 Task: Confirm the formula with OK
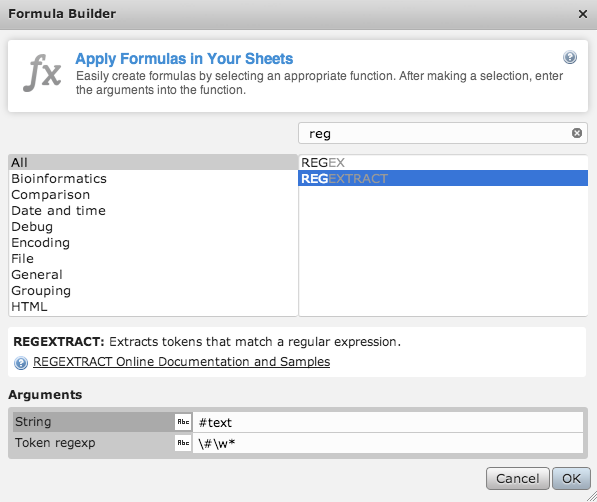(571, 478)
